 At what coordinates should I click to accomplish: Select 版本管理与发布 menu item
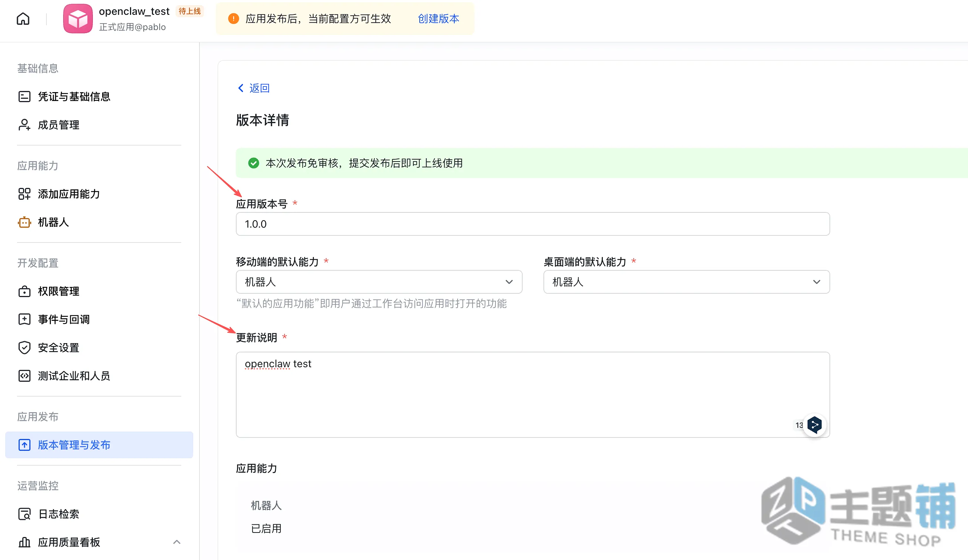[99, 445]
